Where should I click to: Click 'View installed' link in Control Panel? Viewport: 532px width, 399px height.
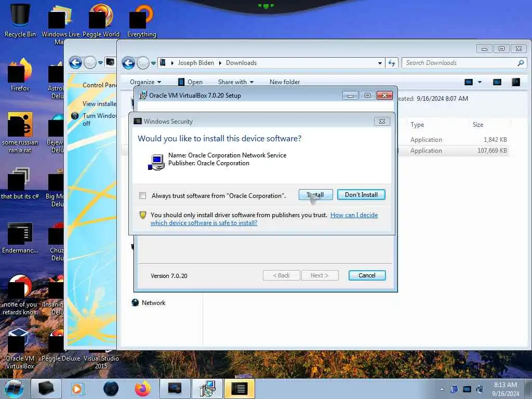[99, 104]
